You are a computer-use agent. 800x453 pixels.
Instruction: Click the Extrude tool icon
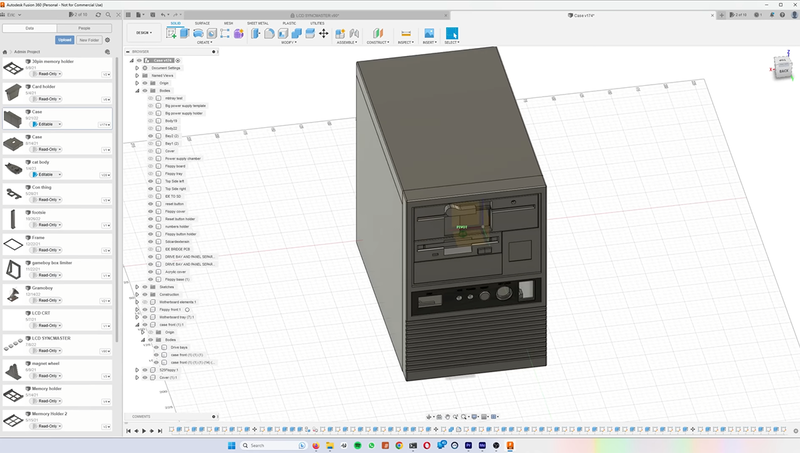pyautogui.click(x=185, y=33)
